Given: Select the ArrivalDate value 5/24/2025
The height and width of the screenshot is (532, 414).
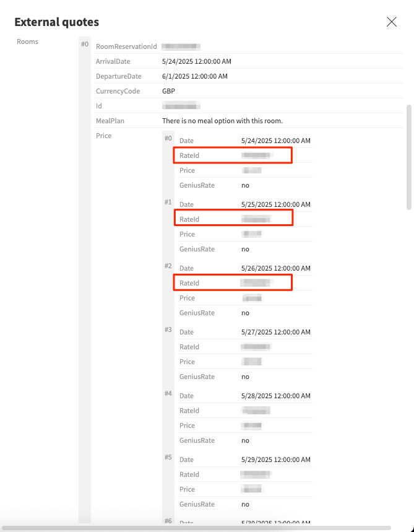Looking at the screenshot, I should click(196, 61).
